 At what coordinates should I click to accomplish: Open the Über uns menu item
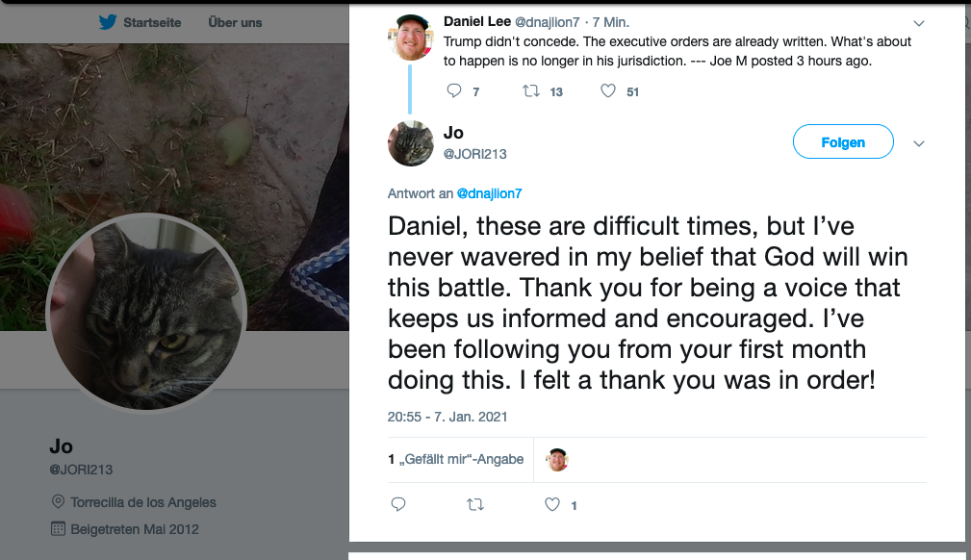(x=235, y=22)
